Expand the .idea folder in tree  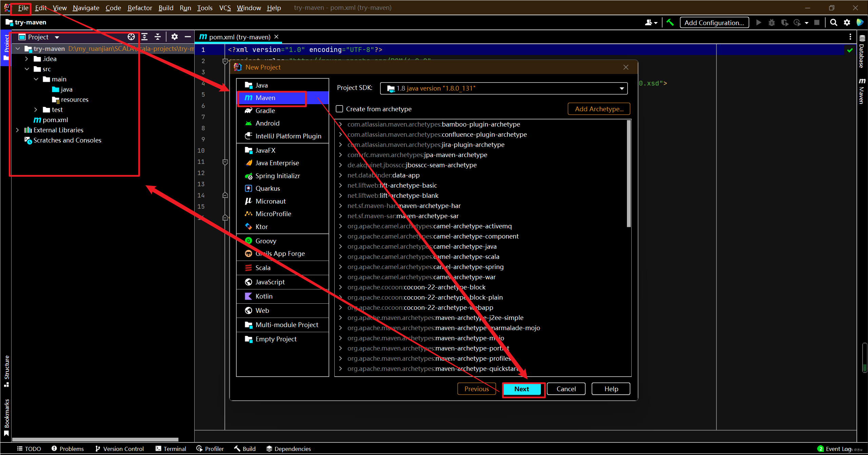point(27,59)
